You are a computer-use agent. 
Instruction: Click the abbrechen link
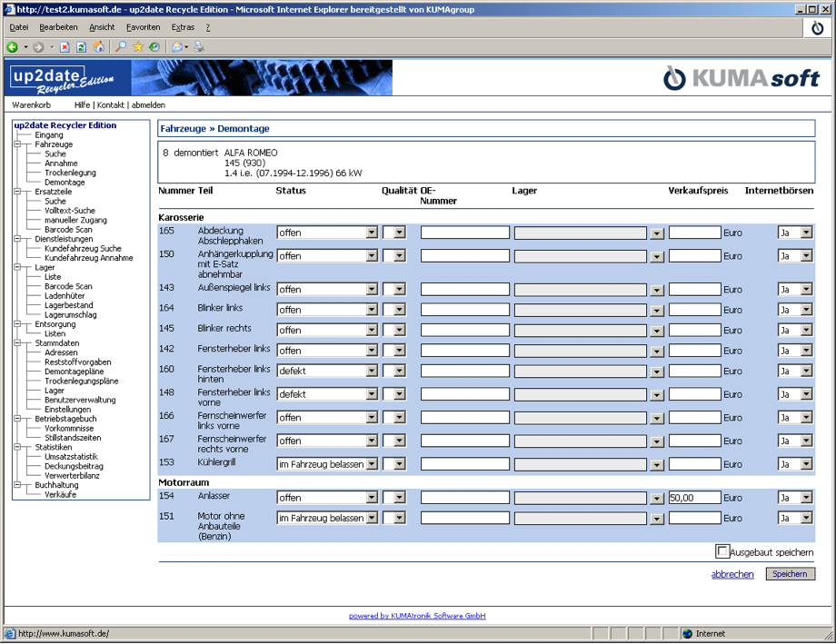point(732,574)
